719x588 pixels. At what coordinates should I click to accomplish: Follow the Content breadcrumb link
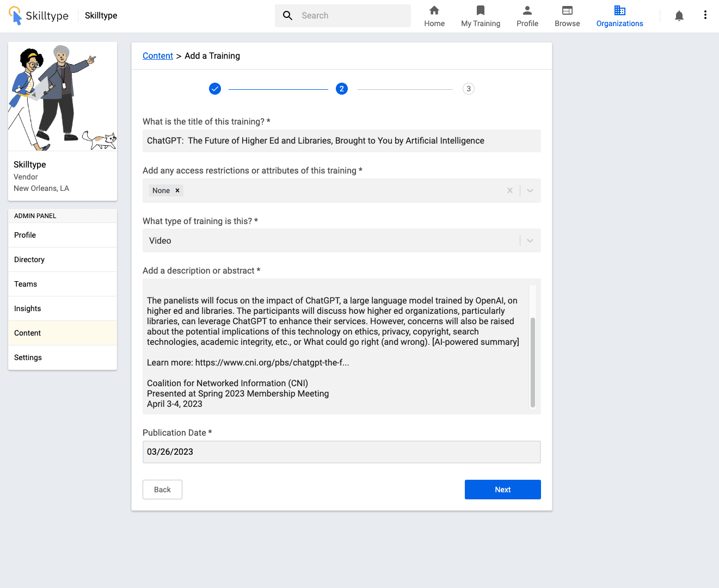(x=158, y=55)
